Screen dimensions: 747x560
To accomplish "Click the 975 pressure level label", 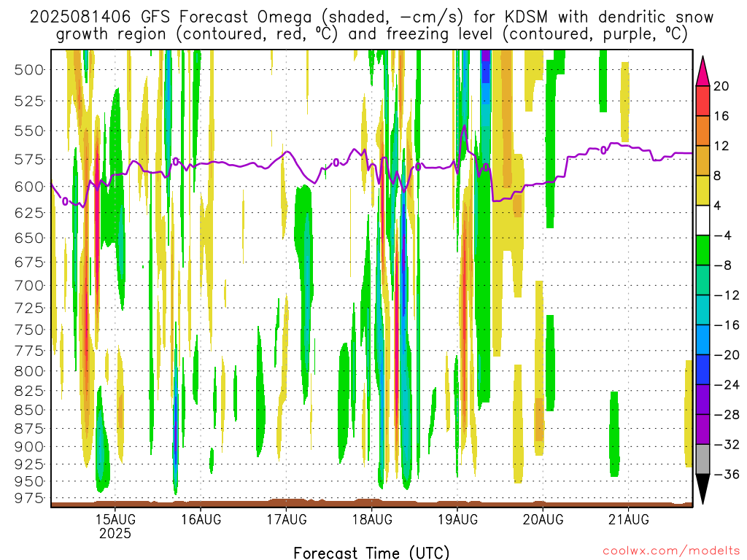I will point(28,498).
